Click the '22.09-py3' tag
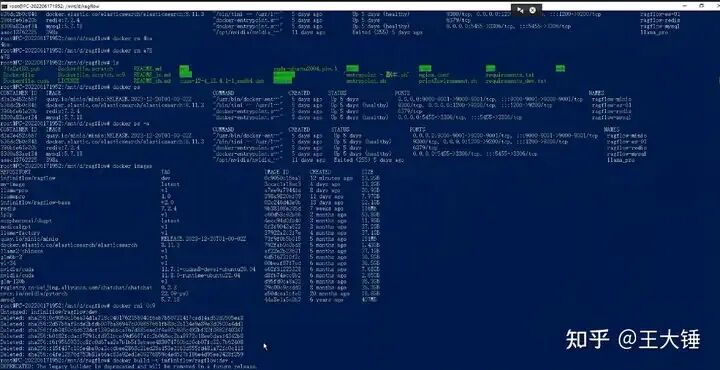 (x=175, y=294)
